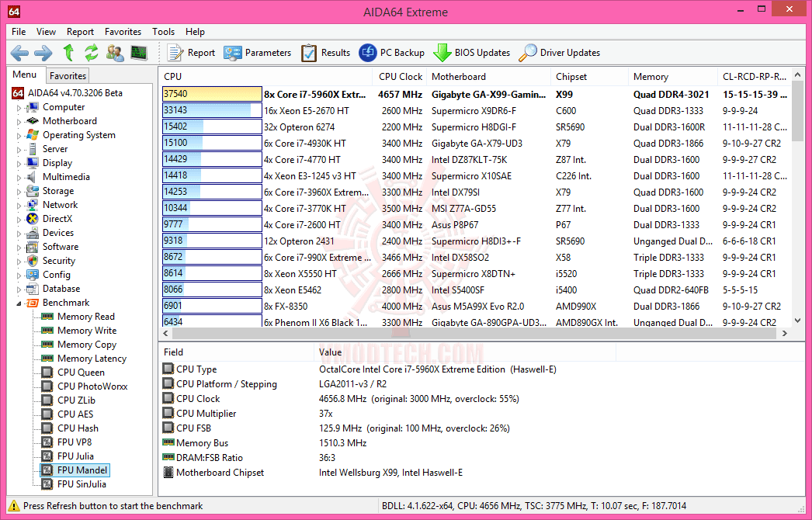The width and height of the screenshot is (812, 520).
Task: Open the Favorites menu
Action: pyautogui.click(x=123, y=32)
